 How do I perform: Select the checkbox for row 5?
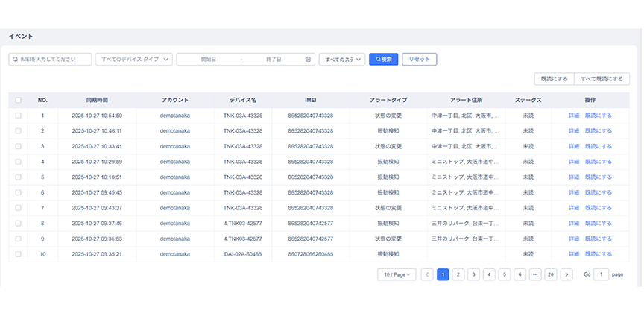(x=18, y=177)
